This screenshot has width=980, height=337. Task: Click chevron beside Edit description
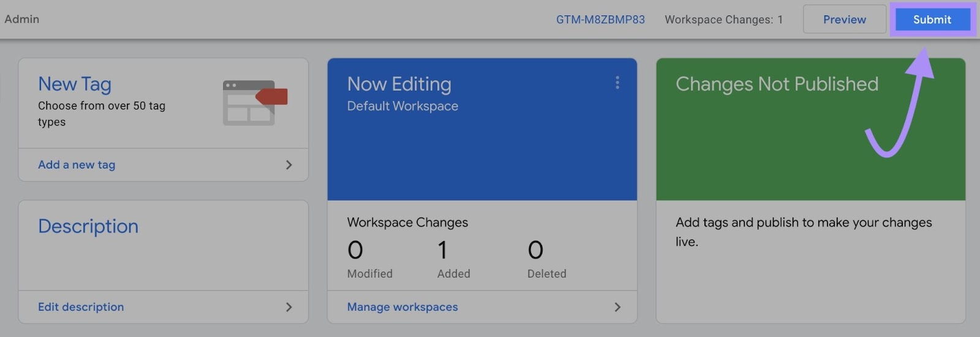(289, 307)
